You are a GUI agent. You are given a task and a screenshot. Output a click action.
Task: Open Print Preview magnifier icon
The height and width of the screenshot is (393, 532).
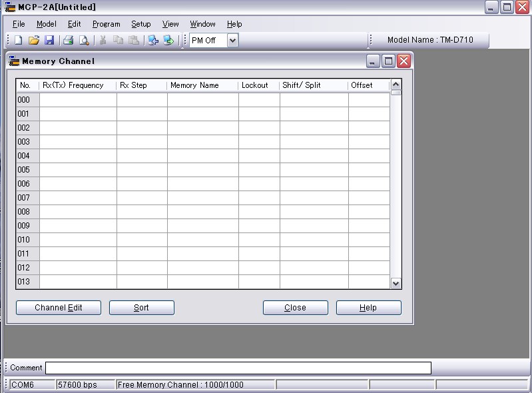tap(84, 41)
